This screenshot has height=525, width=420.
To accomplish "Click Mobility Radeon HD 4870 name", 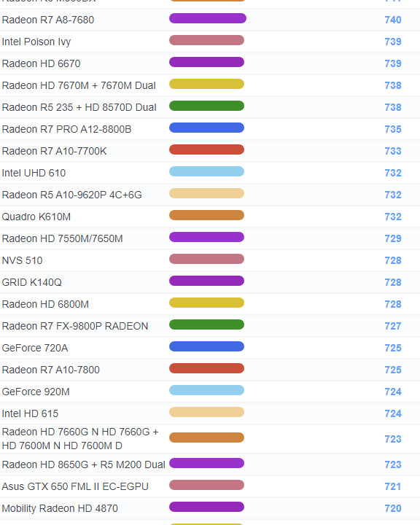I will click(x=60, y=508).
